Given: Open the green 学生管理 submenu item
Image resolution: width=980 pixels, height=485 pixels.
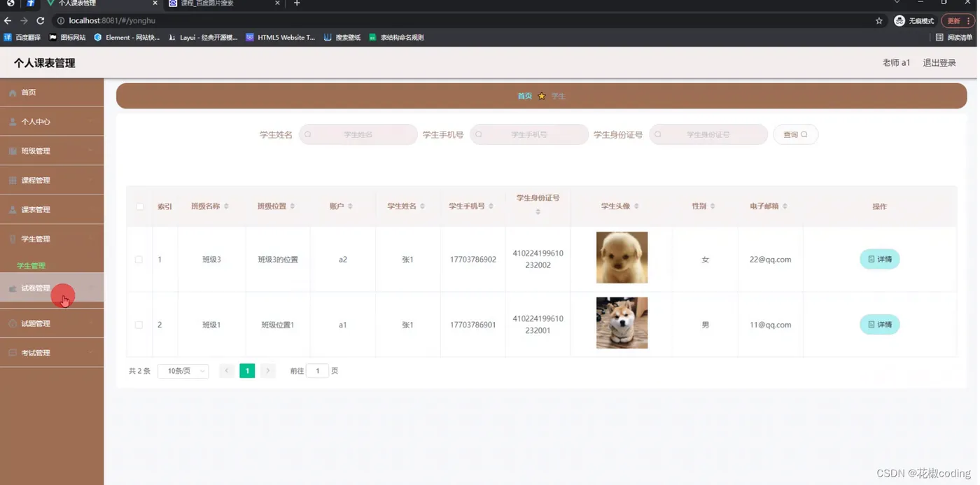Looking at the screenshot, I should click(31, 266).
